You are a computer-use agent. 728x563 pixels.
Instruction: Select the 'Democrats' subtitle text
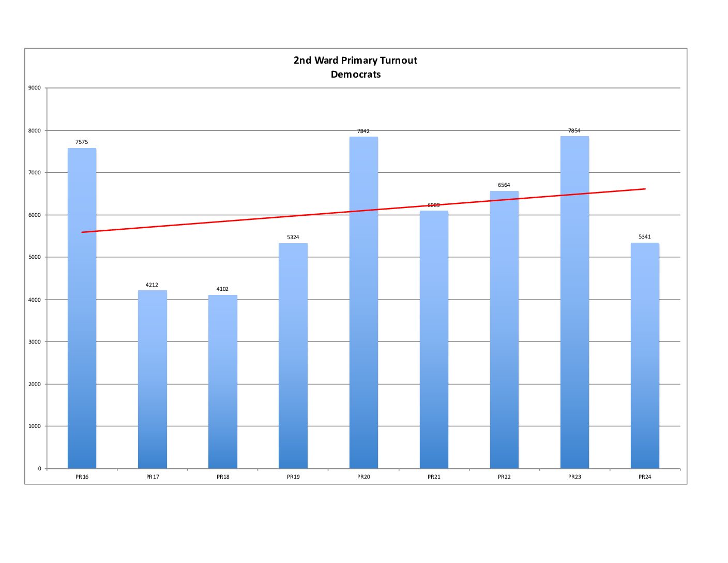[x=355, y=75]
